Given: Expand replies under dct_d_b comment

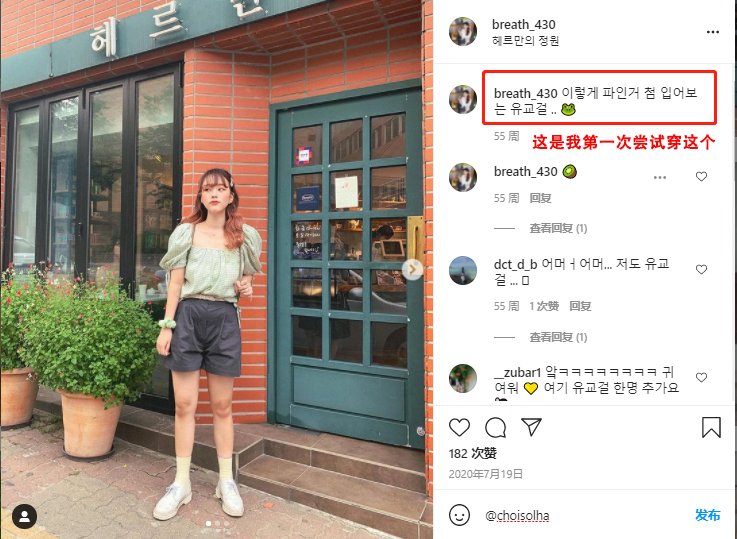Looking at the screenshot, I should [x=558, y=337].
